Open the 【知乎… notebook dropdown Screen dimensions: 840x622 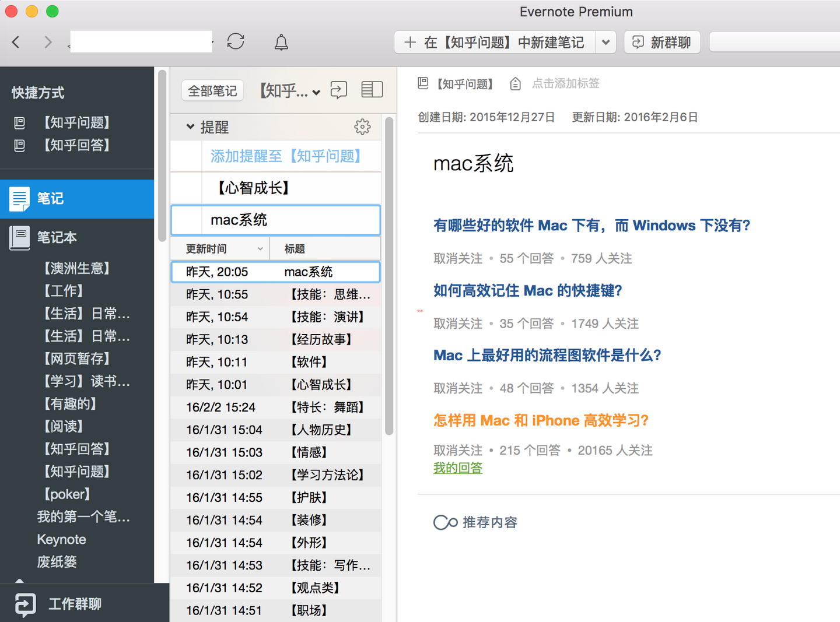point(290,91)
